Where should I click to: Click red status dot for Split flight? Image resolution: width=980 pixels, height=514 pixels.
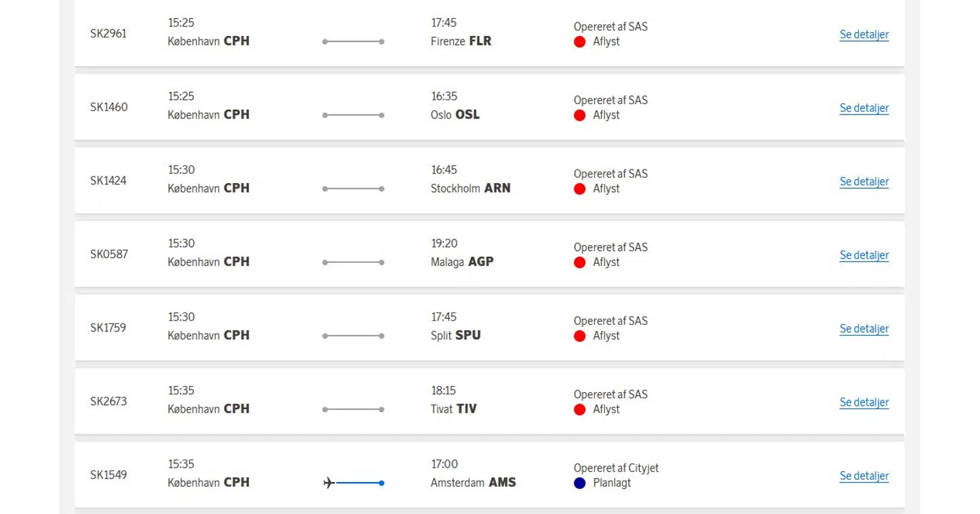click(x=580, y=336)
